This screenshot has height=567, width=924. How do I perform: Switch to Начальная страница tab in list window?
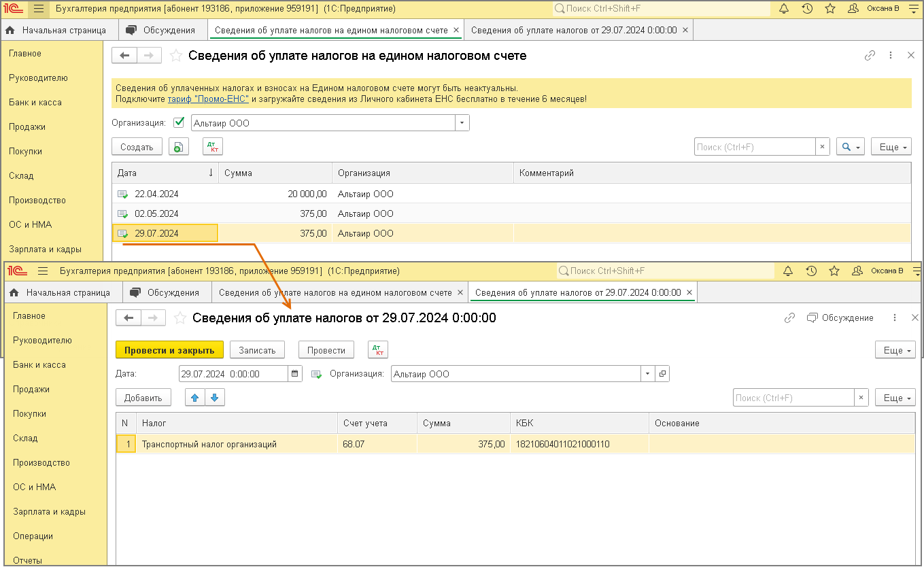coord(56,30)
